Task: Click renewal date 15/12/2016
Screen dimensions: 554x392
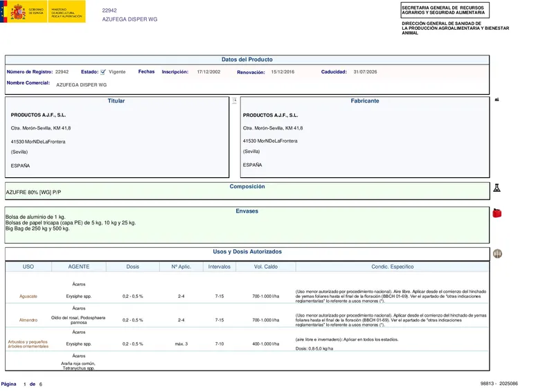Action: click(x=283, y=72)
